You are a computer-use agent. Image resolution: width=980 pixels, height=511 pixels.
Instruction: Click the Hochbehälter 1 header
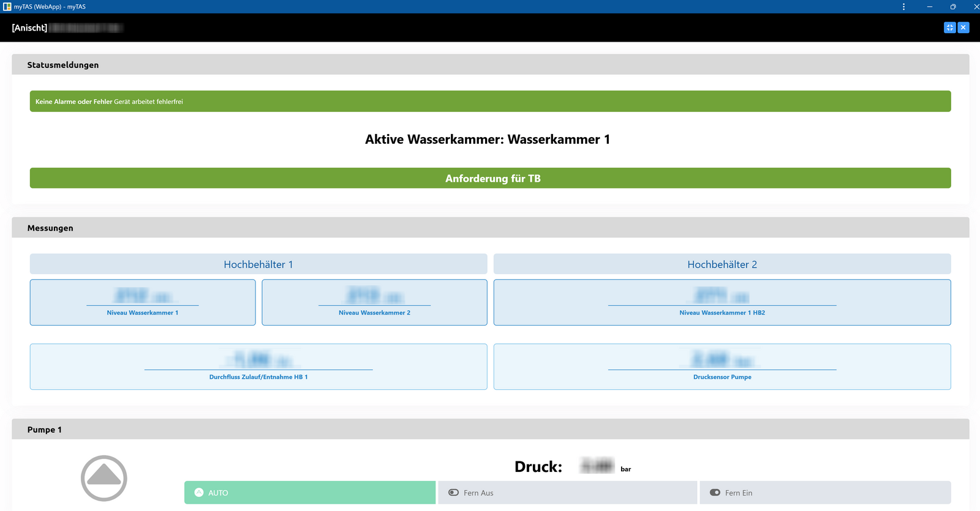(258, 264)
